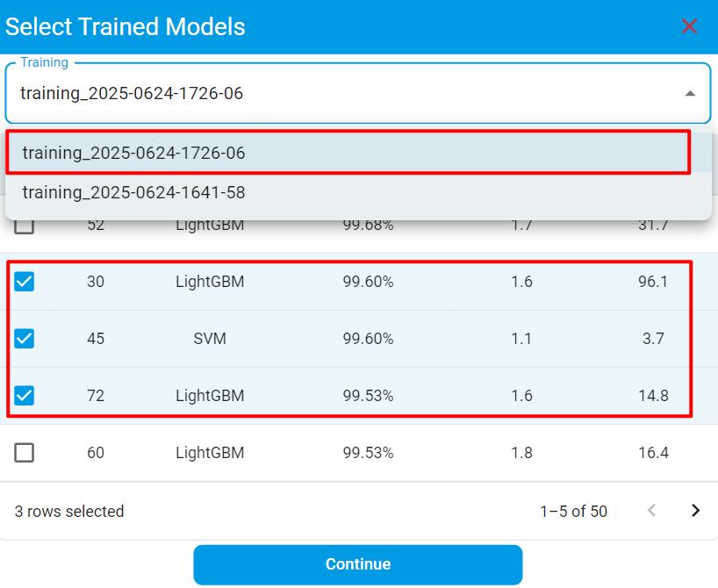Select training_2025-0624-1726-06 from the list
The height and width of the screenshot is (588, 718).
coord(133,153)
